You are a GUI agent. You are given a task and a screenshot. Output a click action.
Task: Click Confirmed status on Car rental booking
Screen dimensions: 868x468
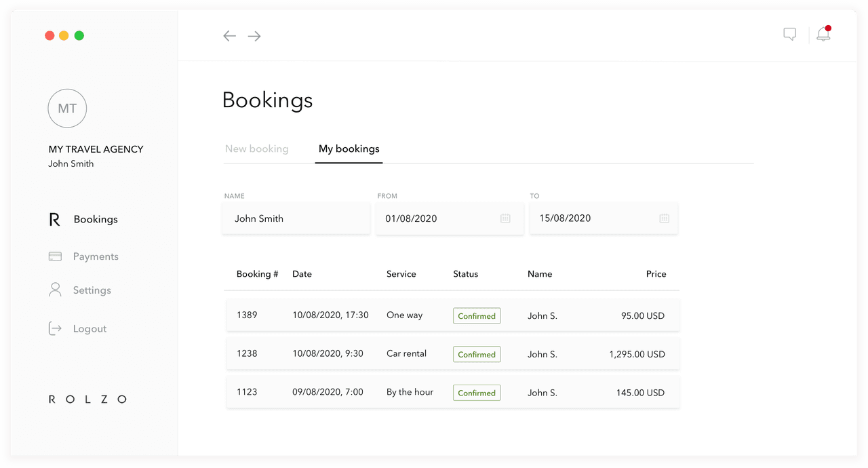477,354
